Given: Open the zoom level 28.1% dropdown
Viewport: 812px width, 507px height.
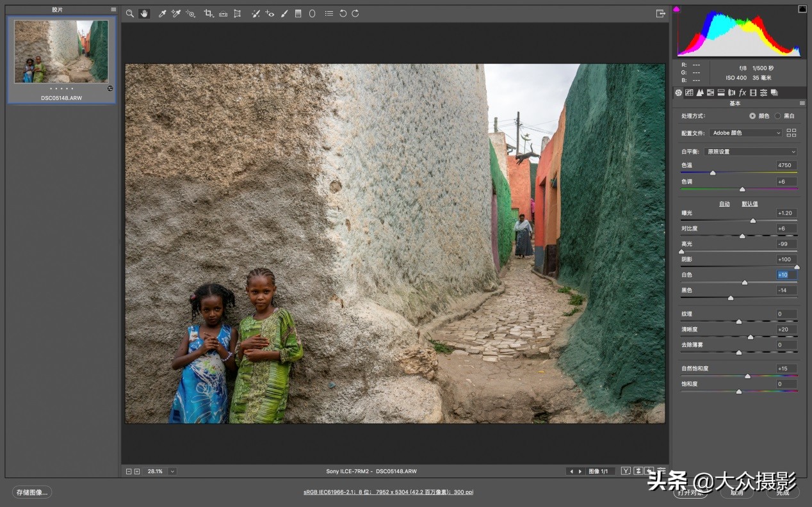Looking at the screenshot, I should [172, 471].
